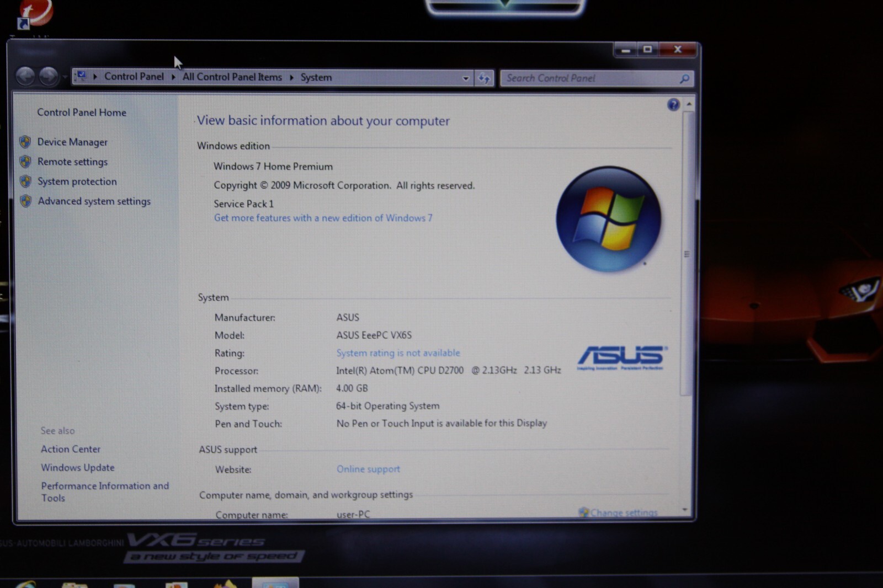The height and width of the screenshot is (588, 883).
Task: Open Action Center link
Action: point(71,449)
